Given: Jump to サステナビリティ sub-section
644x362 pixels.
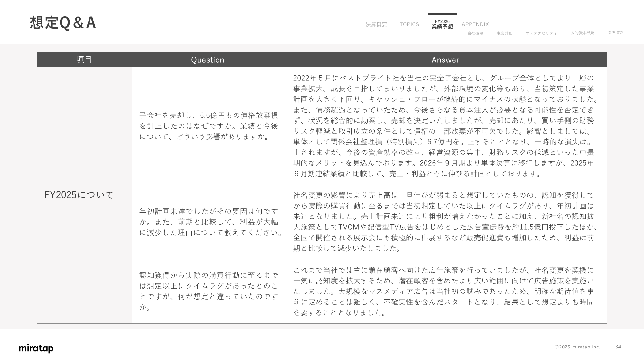Looking at the screenshot, I should [541, 33].
